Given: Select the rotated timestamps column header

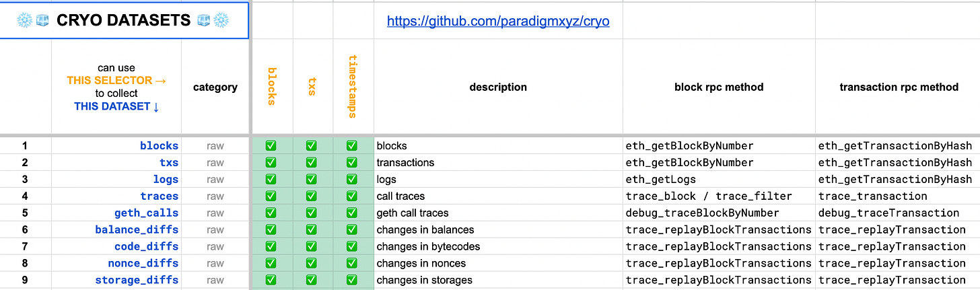Looking at the screenshot, I should pyautogui.click(x=353, y=86).
